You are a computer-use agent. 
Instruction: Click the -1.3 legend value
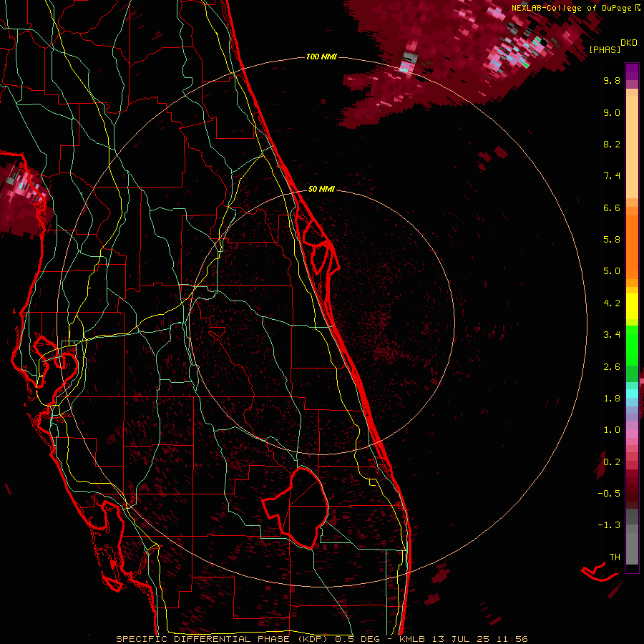coord(609,525)
